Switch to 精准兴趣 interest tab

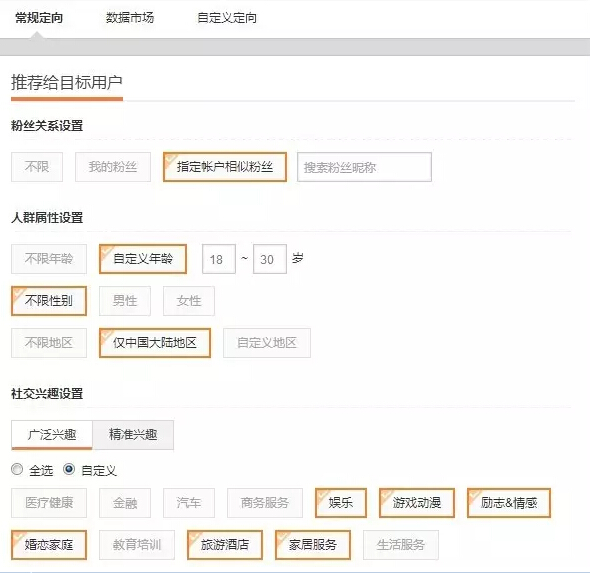pos(133,435)
